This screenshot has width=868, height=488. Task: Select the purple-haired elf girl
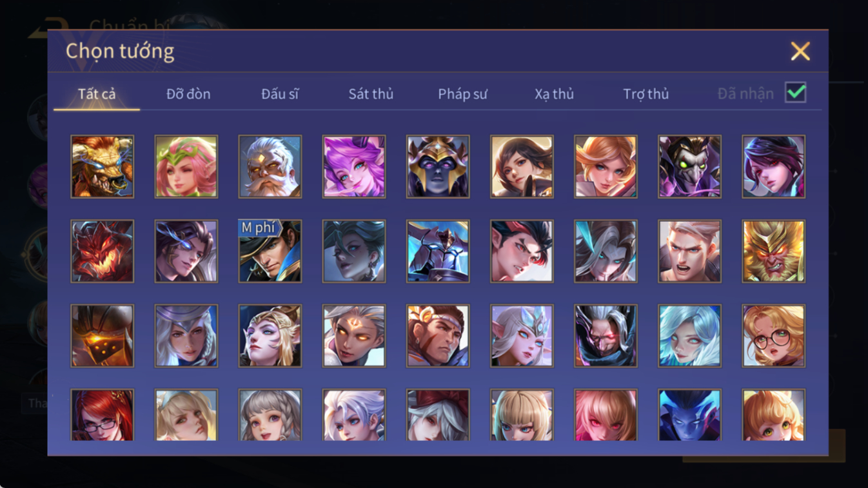click(354, 166)
